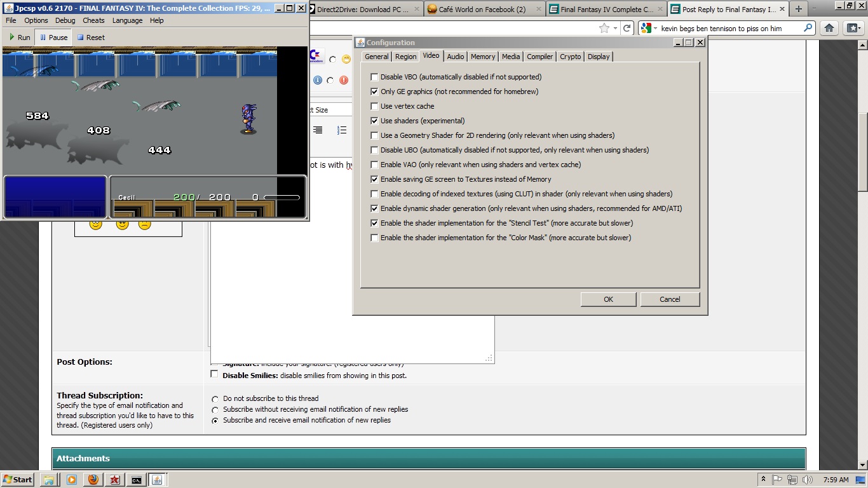
Task: Click the Firefox icon in the taskbar
Action: [93, 480]
